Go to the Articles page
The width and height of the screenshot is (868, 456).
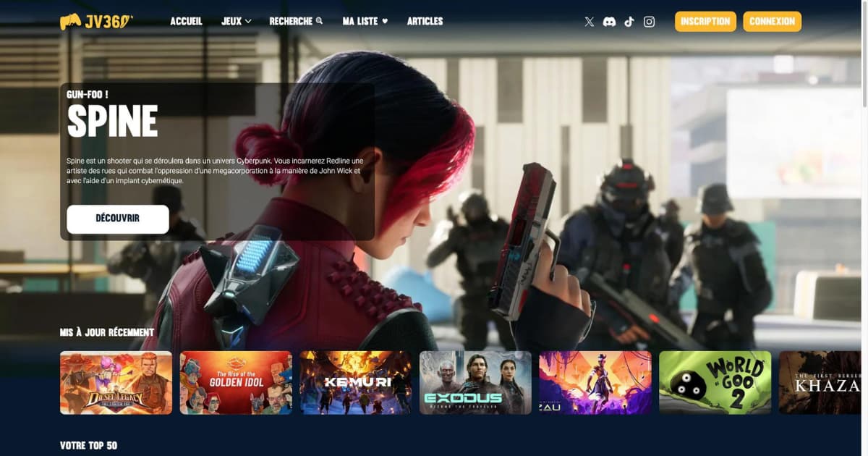point(425,21)
